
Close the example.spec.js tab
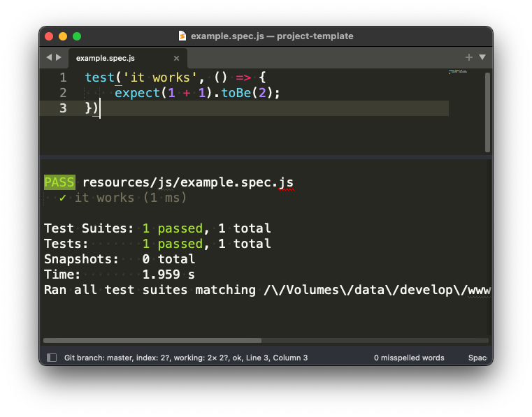click(176, 58)
